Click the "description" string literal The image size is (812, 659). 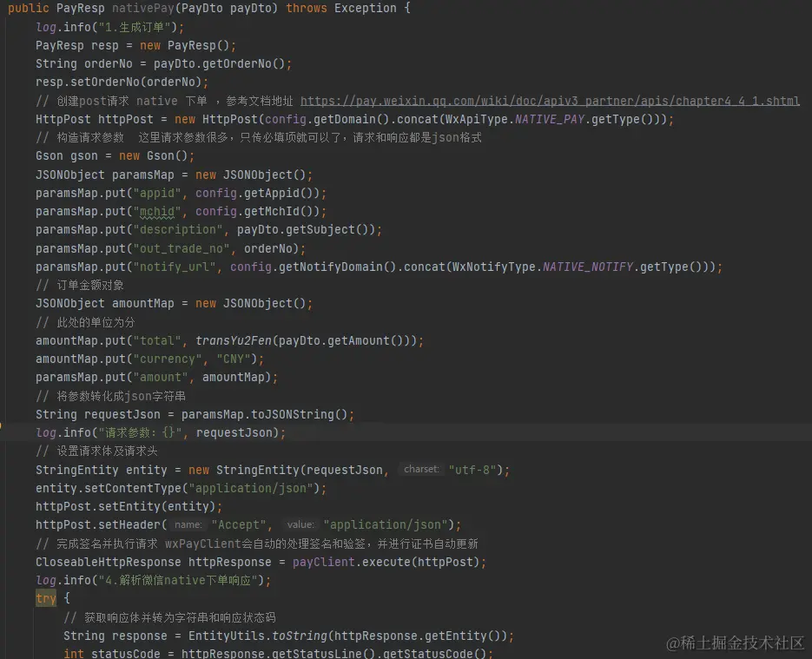[178, 229]
